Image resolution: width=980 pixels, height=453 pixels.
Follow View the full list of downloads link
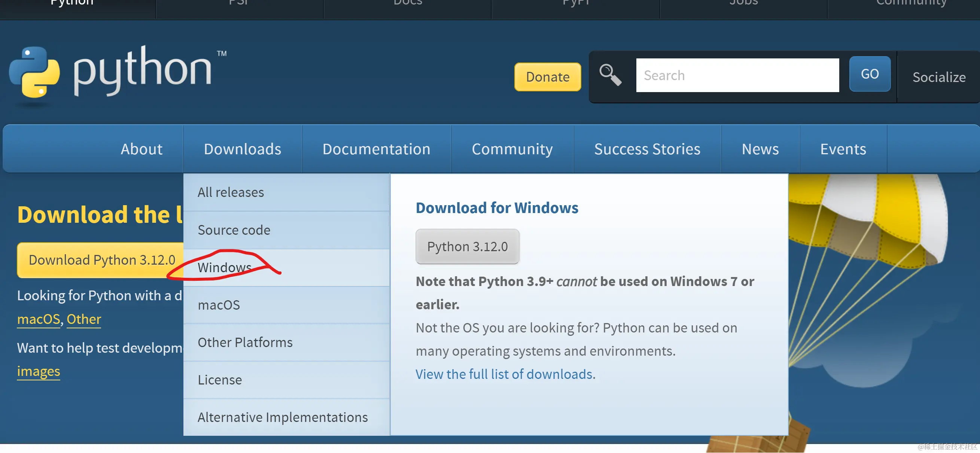coord(505,374)
